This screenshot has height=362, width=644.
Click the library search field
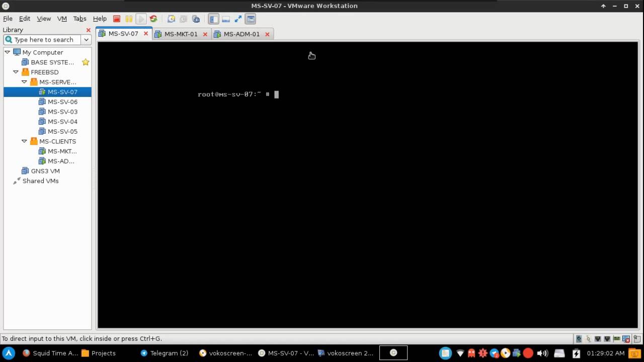pos(43,40)
